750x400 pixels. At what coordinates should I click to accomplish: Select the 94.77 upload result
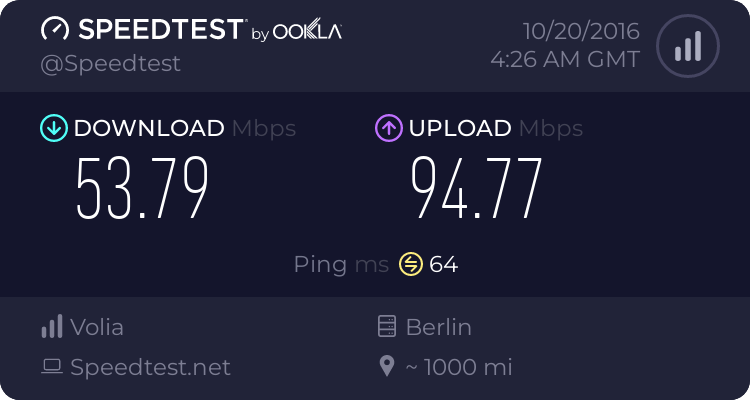coord(476,188)
